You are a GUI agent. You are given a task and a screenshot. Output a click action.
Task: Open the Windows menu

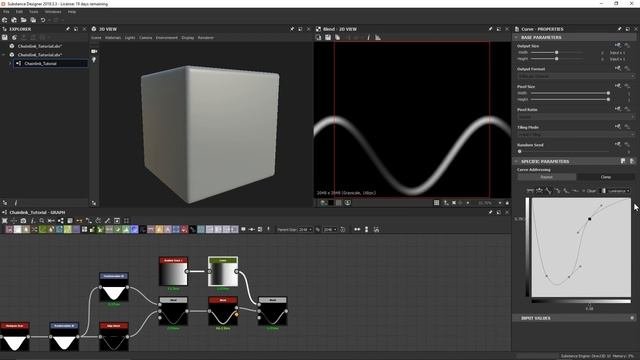point(53,12)
